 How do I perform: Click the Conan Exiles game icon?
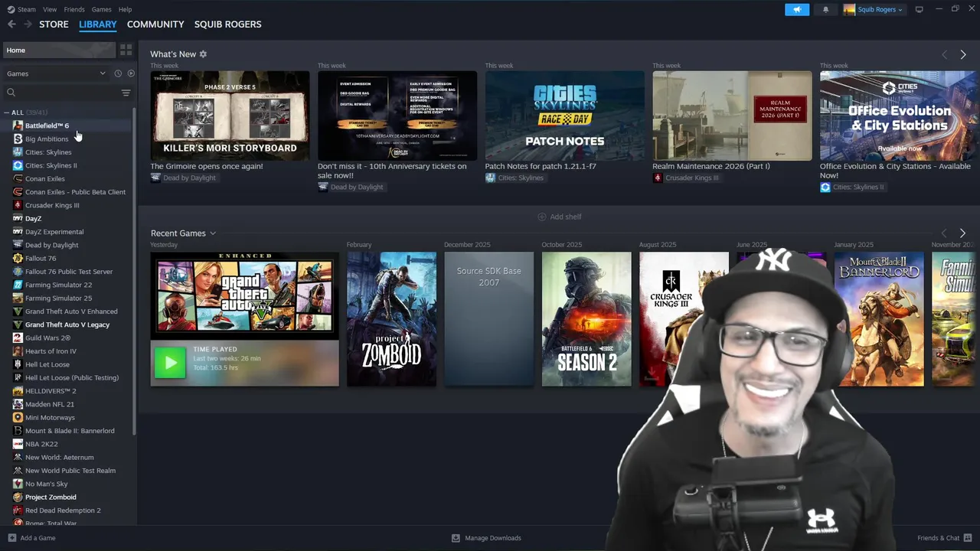[18, 178]
